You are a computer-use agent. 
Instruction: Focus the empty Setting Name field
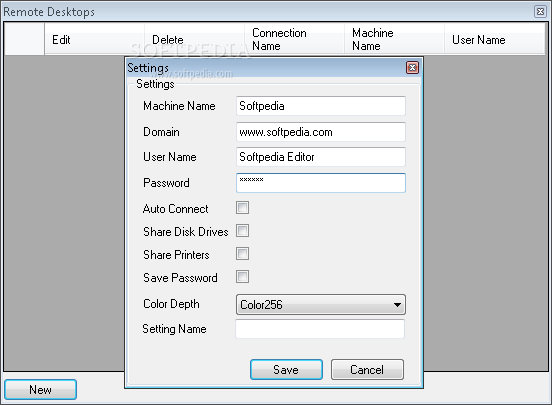point(320,329)
